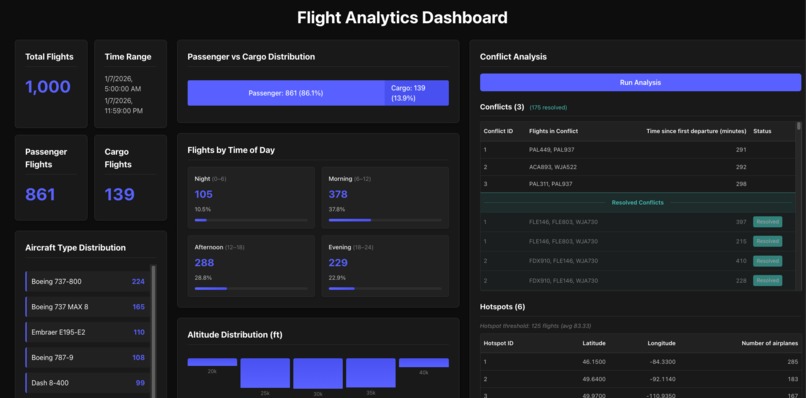Click the Hotspot ID column header
This screenshot has height=398, width=806.
(x=499, y=343)
